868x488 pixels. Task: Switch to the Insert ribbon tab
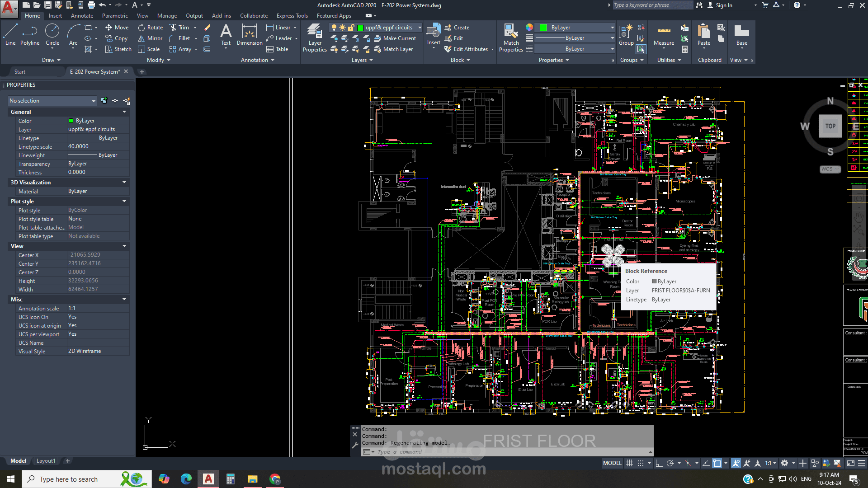[x=55, y=16]
